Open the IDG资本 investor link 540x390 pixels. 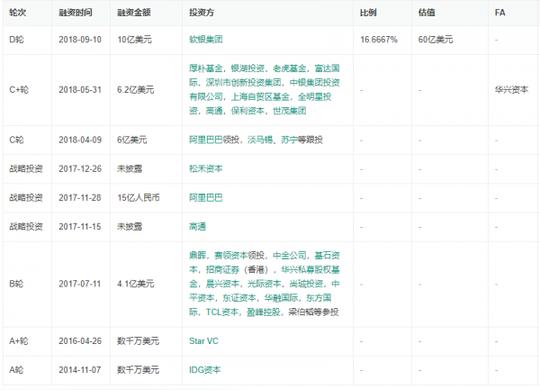[205, 370]
